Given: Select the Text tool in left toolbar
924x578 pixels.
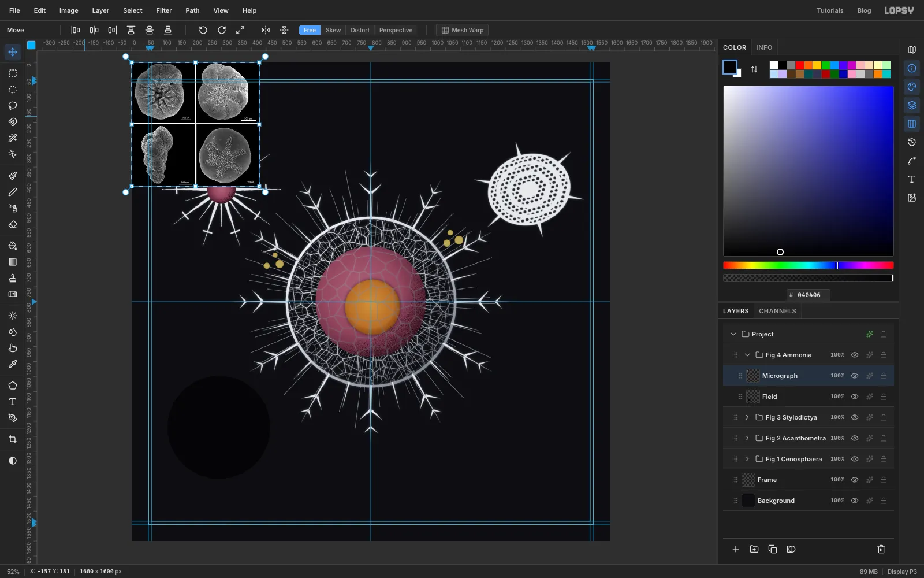Looking at the screenshot, I should (x=12, y=402).
